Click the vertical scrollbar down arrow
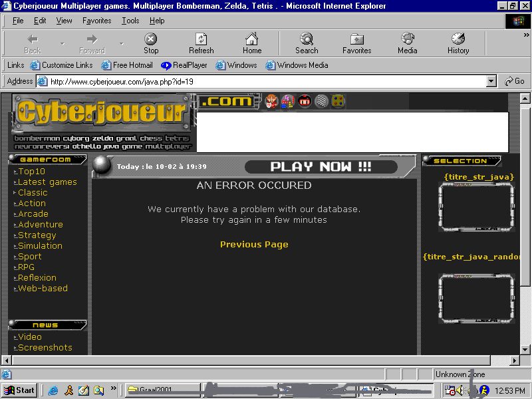This screenshot has height=399, width=532. coord(525,350)
